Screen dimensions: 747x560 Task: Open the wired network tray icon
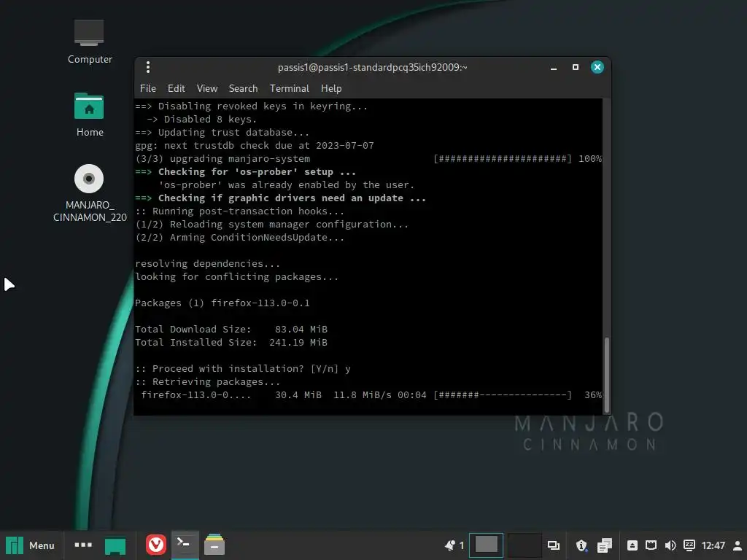point(651,545)
